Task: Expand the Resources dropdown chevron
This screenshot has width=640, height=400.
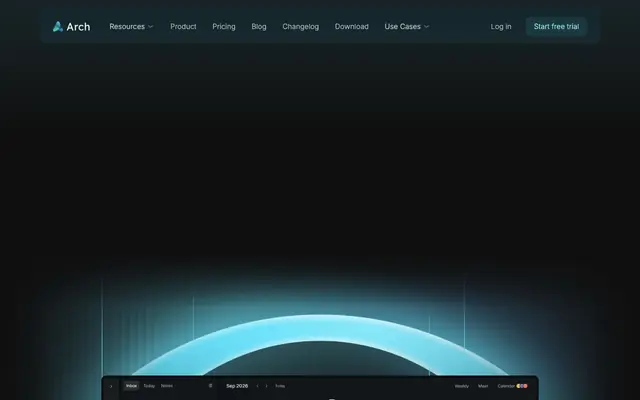Action: [x=151, y=27]
